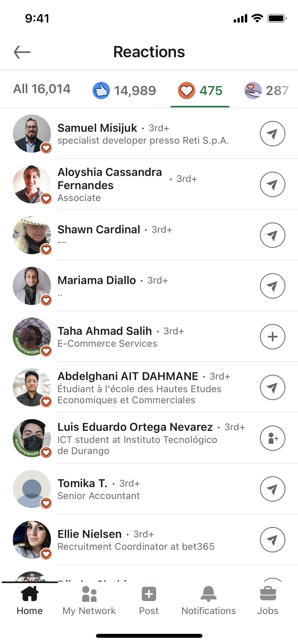The width and height of the screenshot is (298, 644).
Task: Connect with Luis Eduardo Ortega Nevarez
Action: [x=272, y=438]
